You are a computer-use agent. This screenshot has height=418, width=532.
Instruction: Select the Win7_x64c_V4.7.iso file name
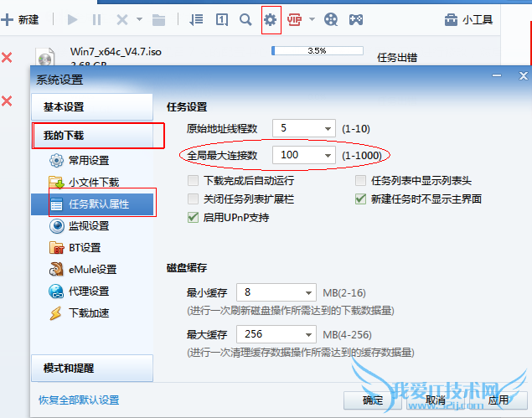coord(116,52)
